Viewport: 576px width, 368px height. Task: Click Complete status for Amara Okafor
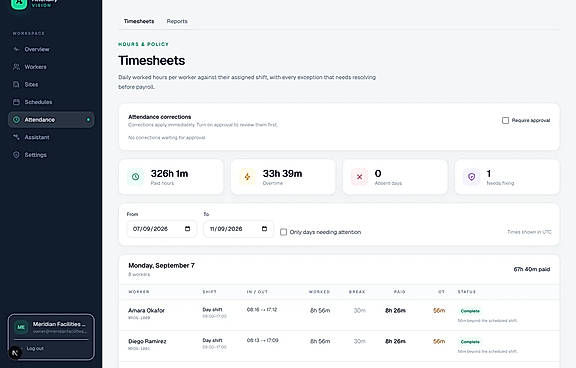click(x=470, y=311)
